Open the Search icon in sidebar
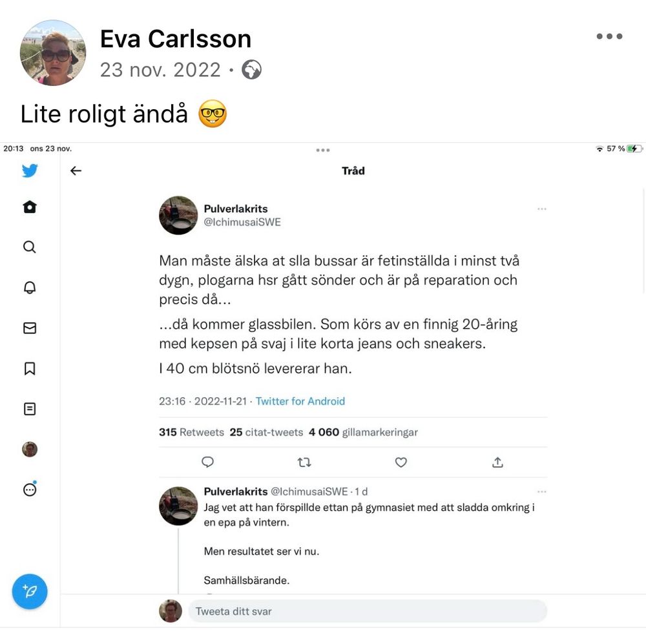This screenshot has width=646, height=644. coord(30,247)
